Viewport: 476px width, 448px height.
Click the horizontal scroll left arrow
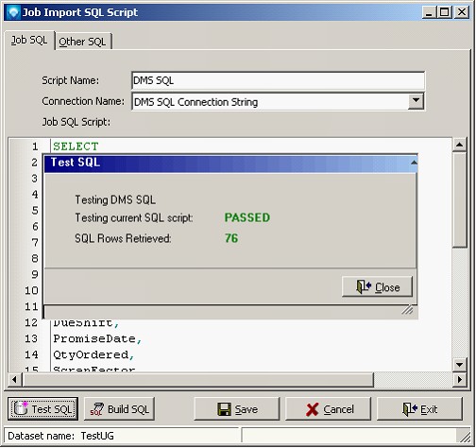pos(14,379)
